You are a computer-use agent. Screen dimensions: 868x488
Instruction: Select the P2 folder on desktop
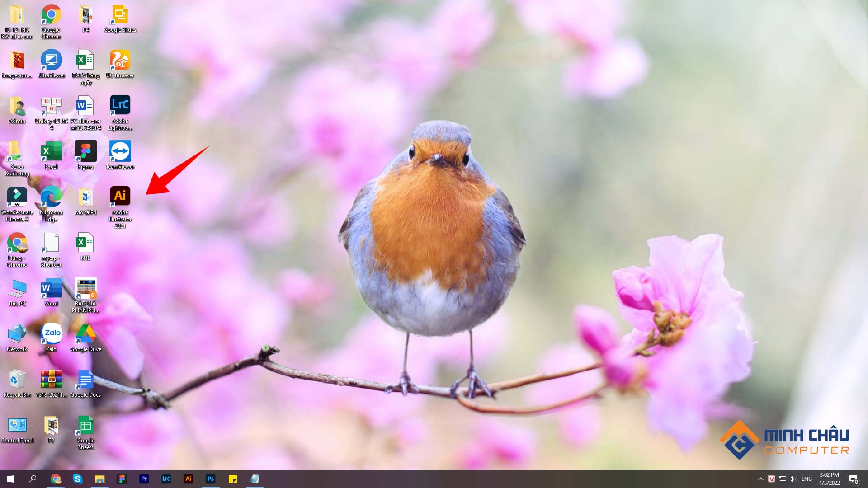51,429
